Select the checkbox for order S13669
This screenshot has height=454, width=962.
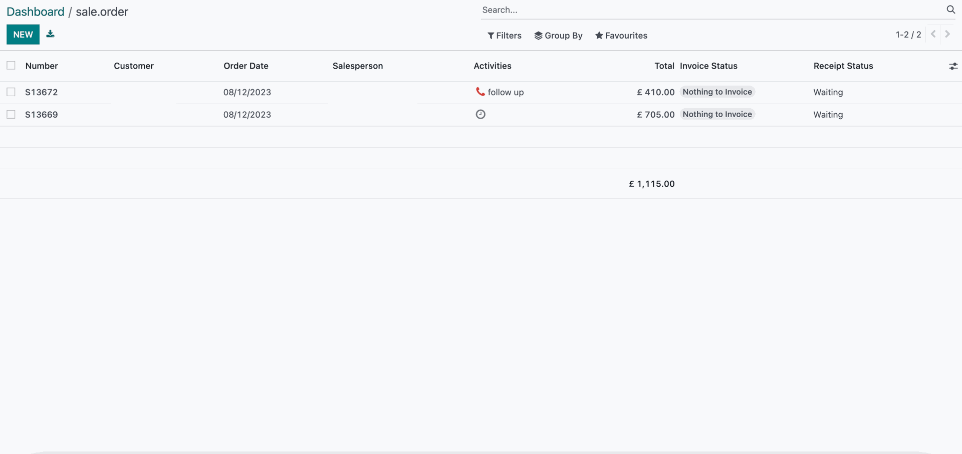point(10,115)
